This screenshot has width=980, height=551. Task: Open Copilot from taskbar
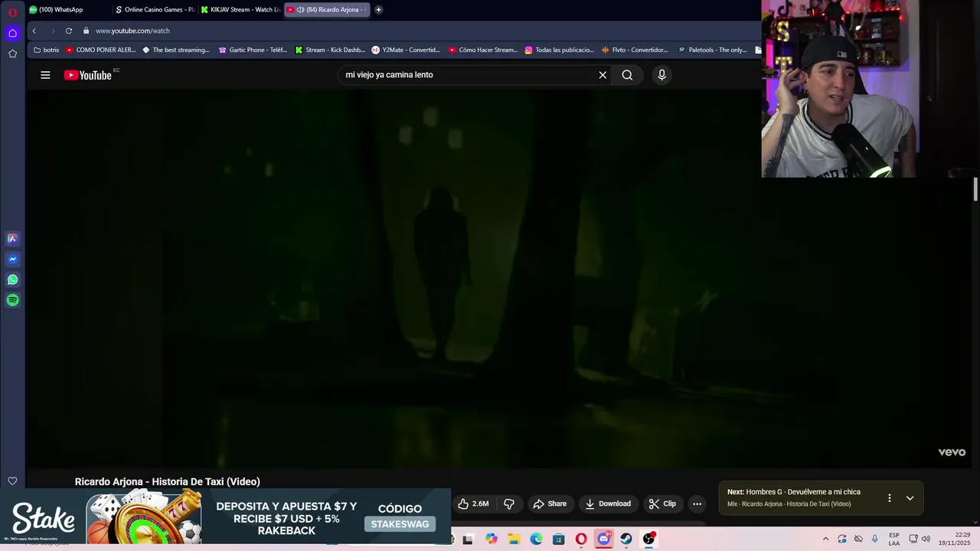point(491,539)
